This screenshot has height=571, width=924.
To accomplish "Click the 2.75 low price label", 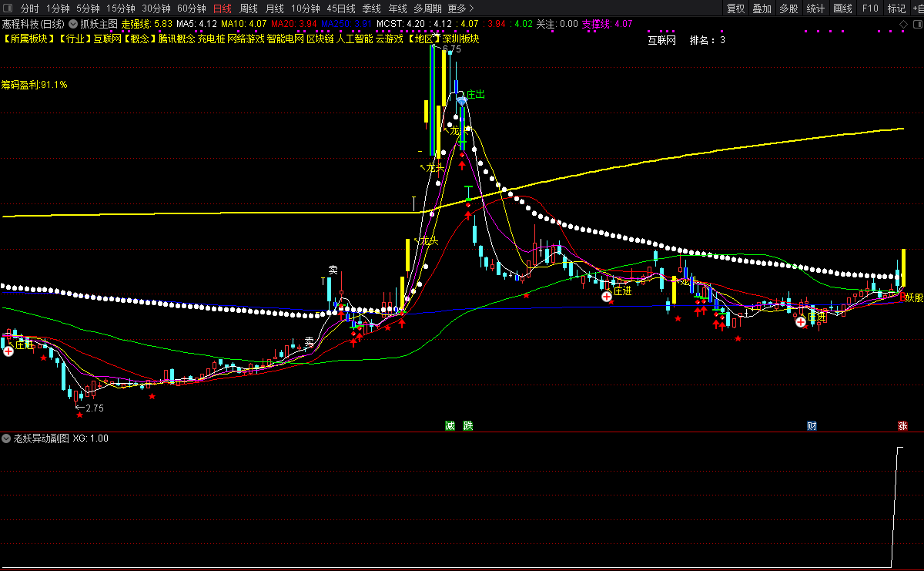I will tap(95, 408).
